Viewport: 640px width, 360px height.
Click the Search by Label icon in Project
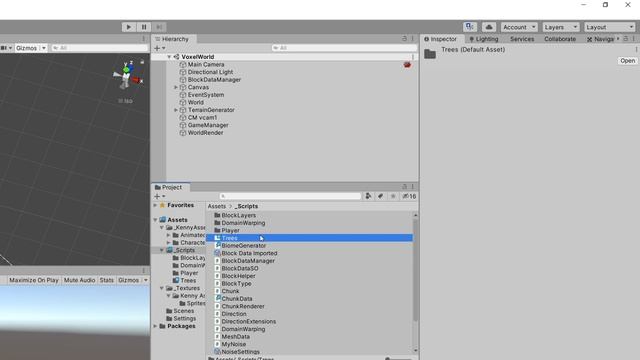(380, 196)
